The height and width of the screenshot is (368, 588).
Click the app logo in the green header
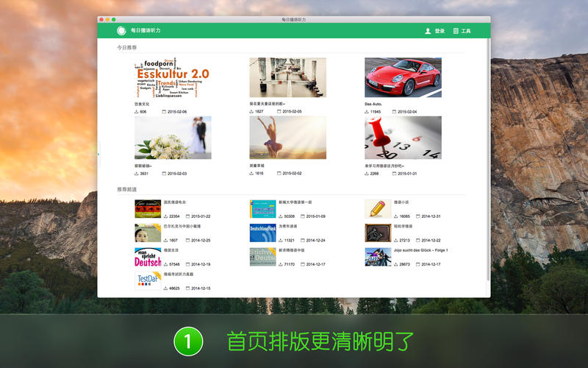click(121, 31)
